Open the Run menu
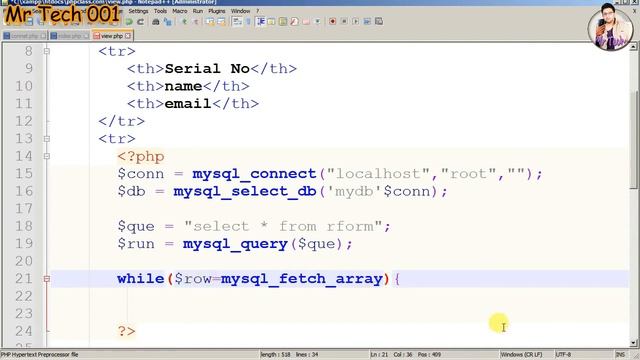The image size is (640, 360). (198, 11)
